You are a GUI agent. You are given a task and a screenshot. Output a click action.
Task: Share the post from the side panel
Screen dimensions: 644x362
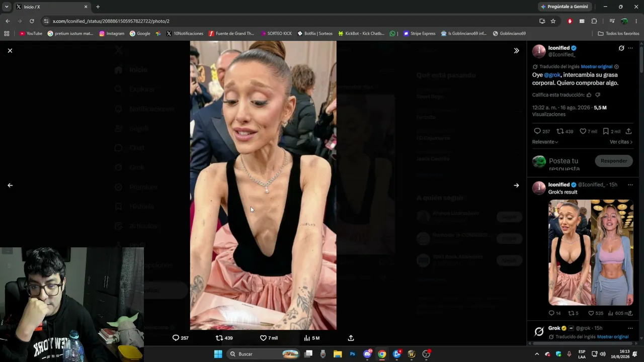pos(628,131)
